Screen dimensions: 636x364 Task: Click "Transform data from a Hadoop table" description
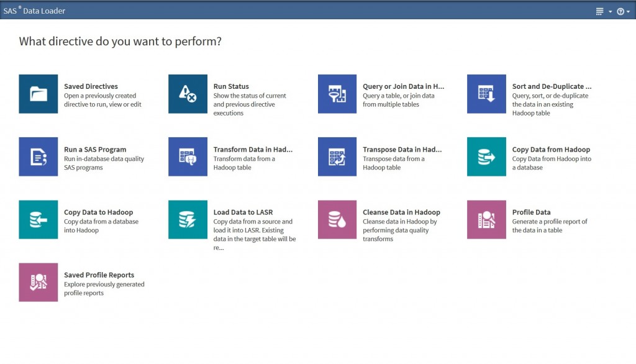click(244, 163)
